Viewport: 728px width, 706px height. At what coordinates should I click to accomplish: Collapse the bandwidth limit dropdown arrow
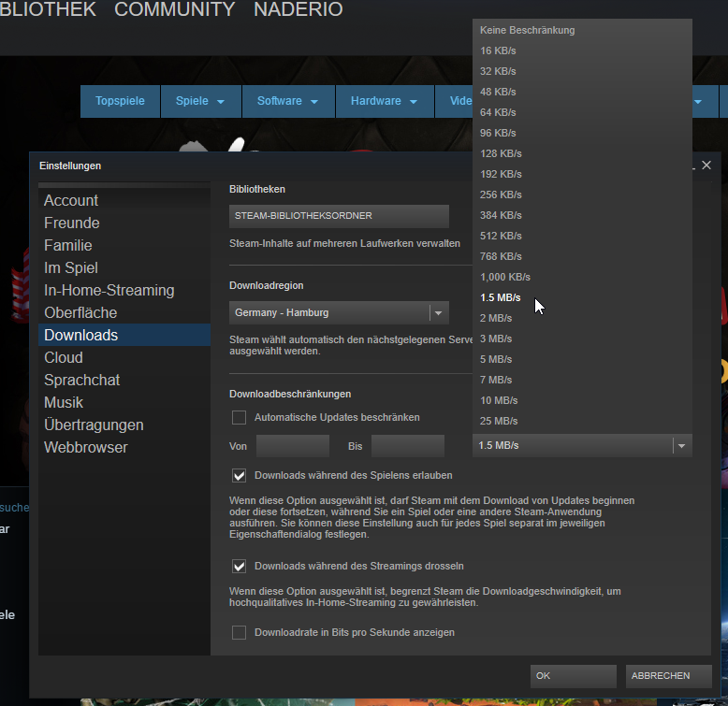pyautogui.click(x=682, y=446)
